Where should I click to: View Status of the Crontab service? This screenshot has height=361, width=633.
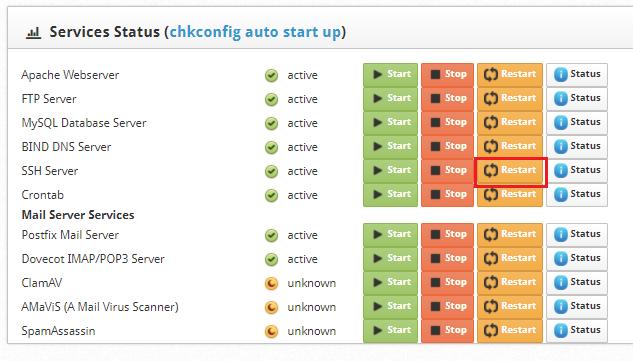pyautogui.click(x=576, y=195)
